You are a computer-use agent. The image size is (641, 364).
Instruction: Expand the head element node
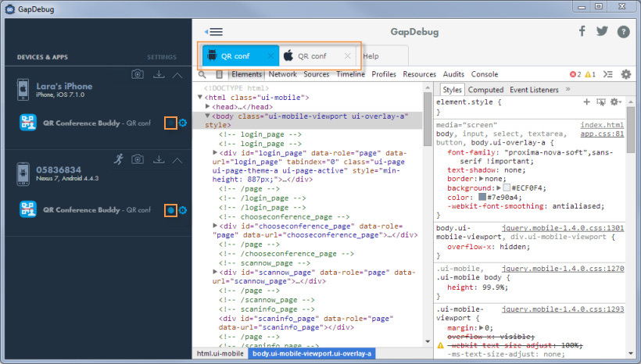208,105
